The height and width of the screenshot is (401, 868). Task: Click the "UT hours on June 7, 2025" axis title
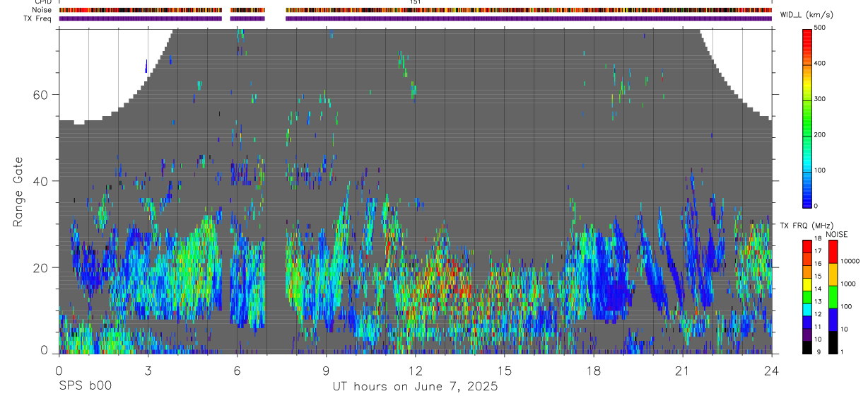click(x=416, y=387)
